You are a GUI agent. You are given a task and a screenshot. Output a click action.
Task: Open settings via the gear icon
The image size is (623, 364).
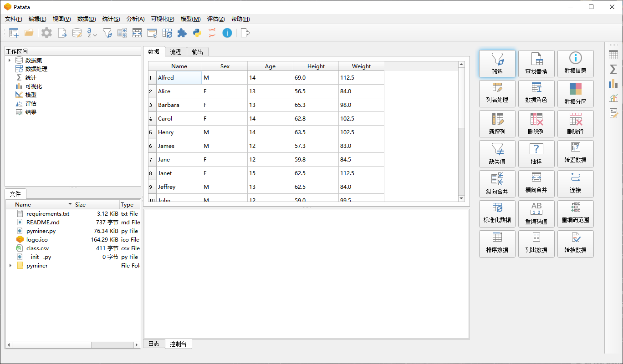pos(46,33)
